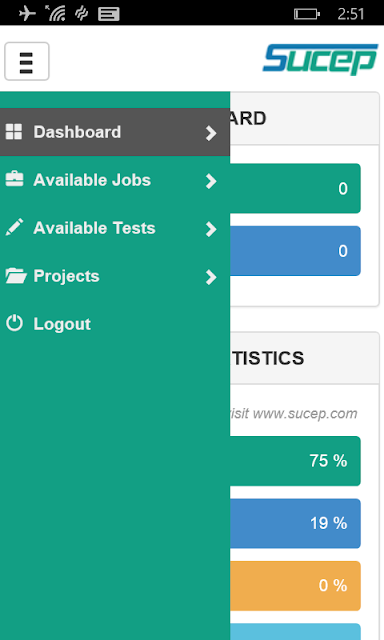The width and height of the screenshot is (384, 640).
Task: Click the Sucep logo
Action: (x=320, y=59)
